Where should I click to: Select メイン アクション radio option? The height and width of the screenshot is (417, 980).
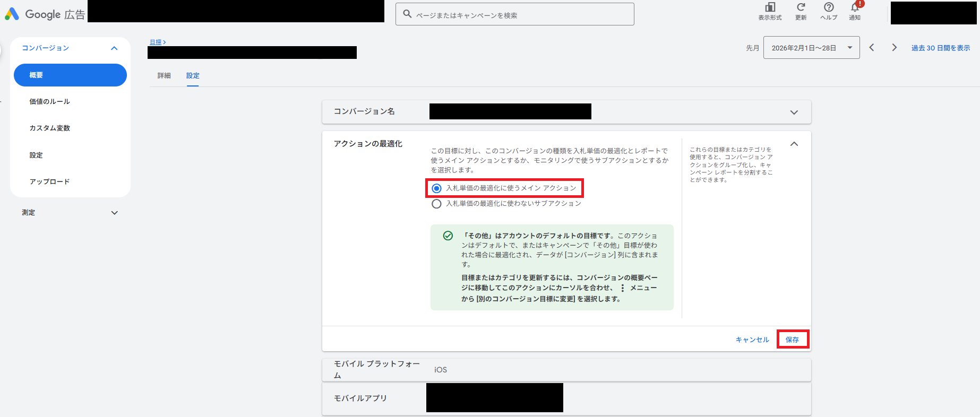click(436, 188)
